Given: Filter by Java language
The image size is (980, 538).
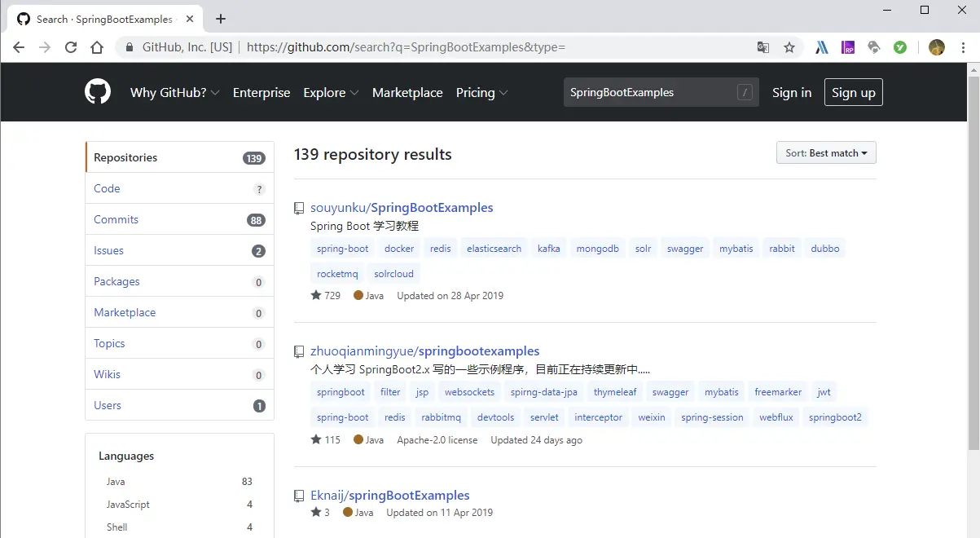Looking at the screenshot, I should (x=179, y=482).
